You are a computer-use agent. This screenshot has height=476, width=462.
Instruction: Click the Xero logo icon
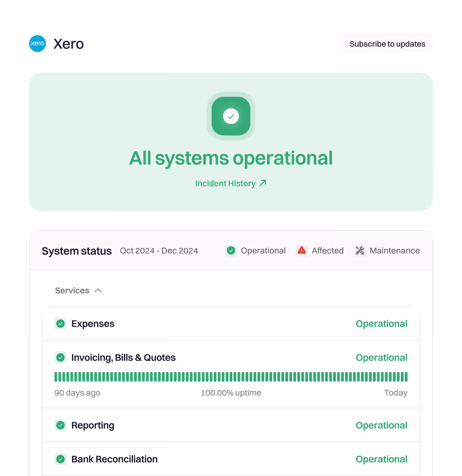pyautogui.click(x=37, y=44)
